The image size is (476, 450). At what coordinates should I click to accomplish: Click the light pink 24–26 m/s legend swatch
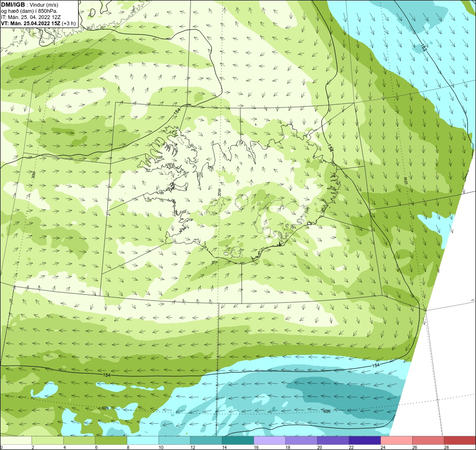coord(397,440)
